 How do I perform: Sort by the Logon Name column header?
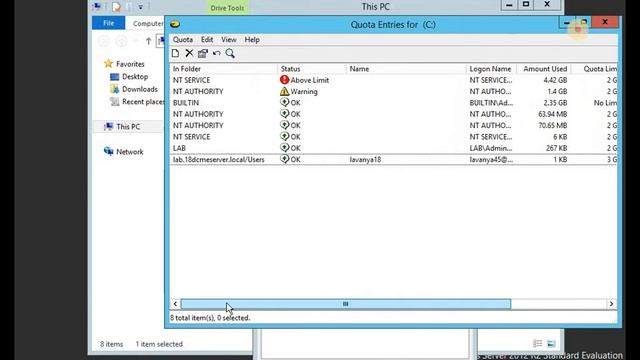(x=491, y=69)
